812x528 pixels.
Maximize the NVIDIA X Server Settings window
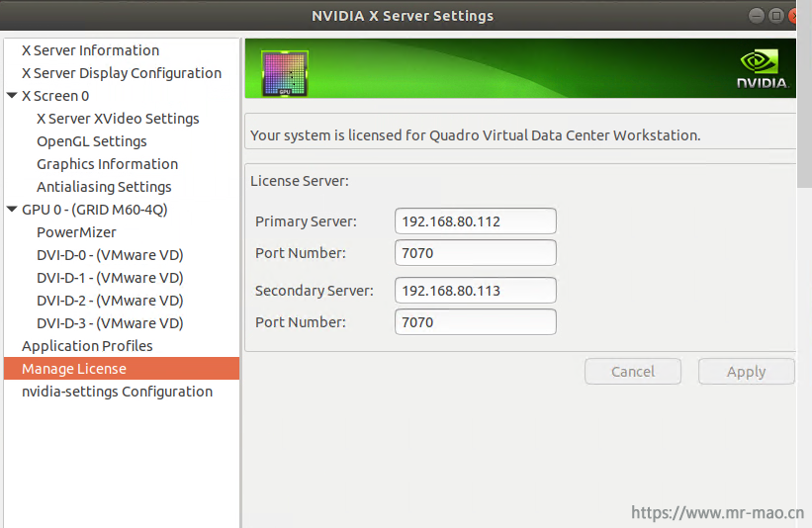pyautogui.click(x=775, y=16)
